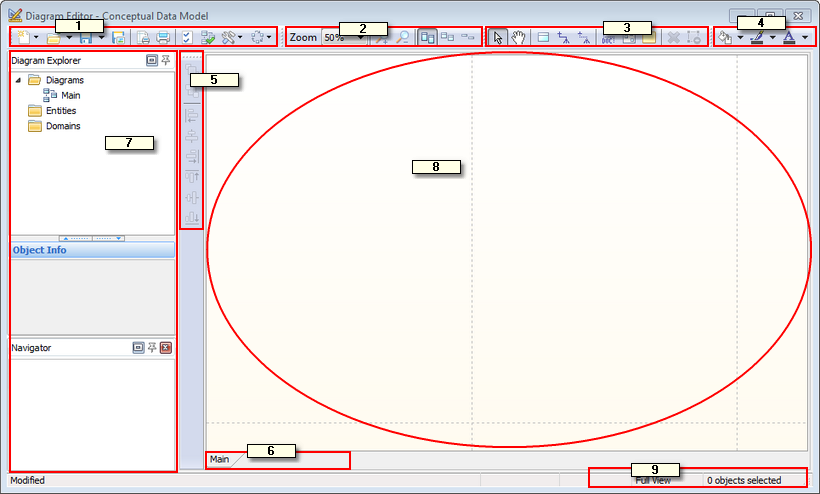The height and width of the screenshot is (494, 820).
Task: Click the yellow note tool icon
Action: tap(649, 37)
